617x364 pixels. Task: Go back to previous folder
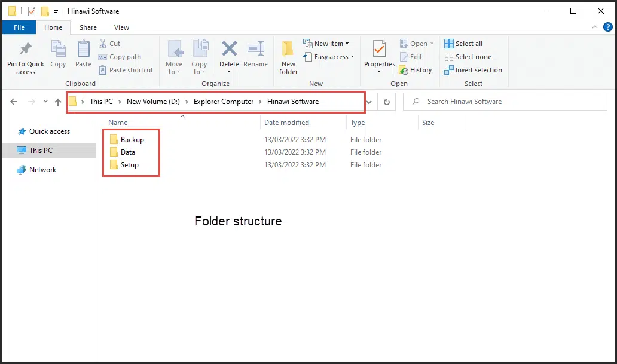14,102
